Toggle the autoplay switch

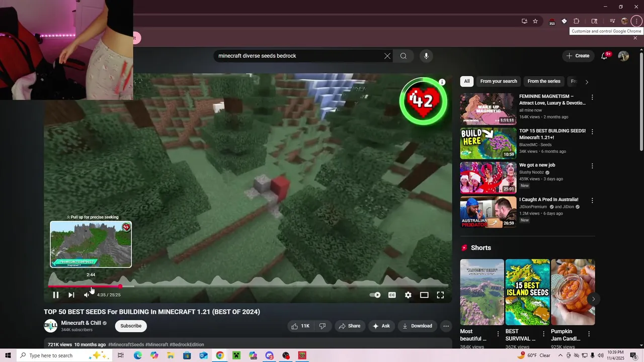pos(375,295)
